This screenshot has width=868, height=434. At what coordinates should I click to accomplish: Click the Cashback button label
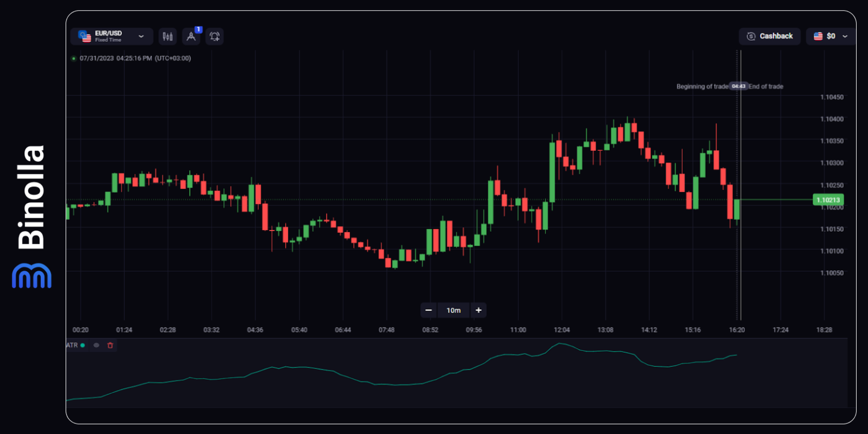click(x=776, y=36)
